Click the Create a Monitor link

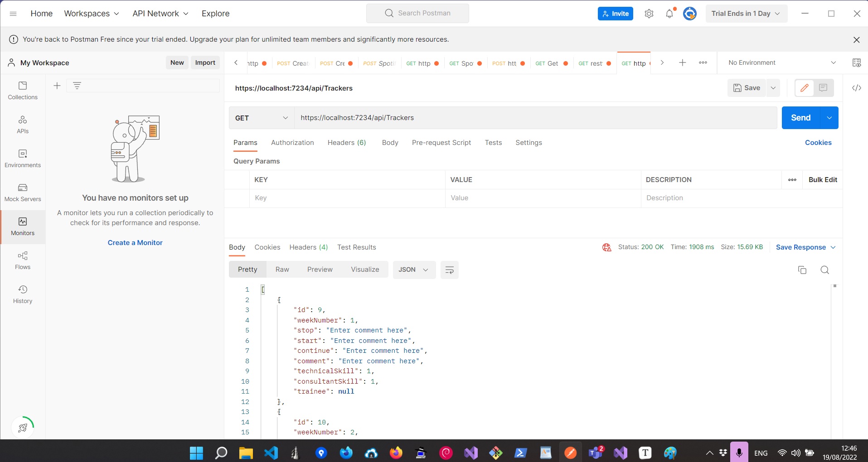(x=135, y=243)
